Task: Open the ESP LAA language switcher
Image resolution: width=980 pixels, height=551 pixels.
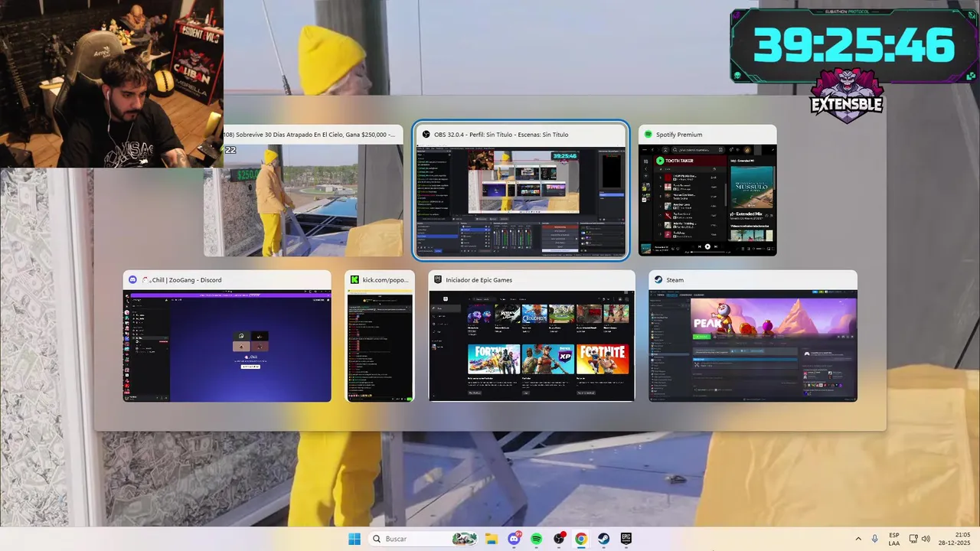Action: point(894,539)
